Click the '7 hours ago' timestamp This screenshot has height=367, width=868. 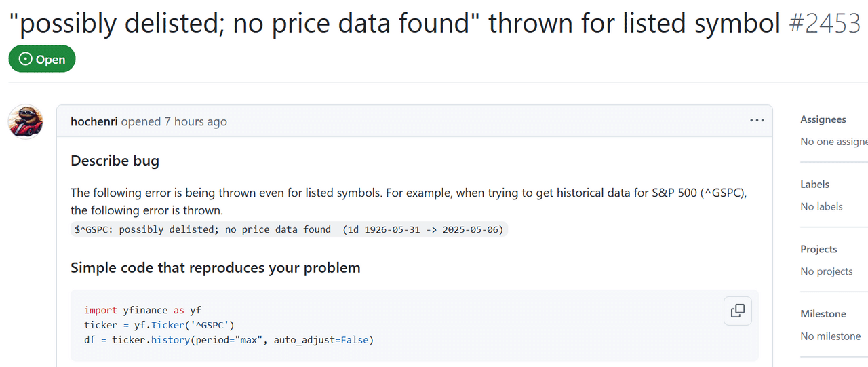(195, 121)
